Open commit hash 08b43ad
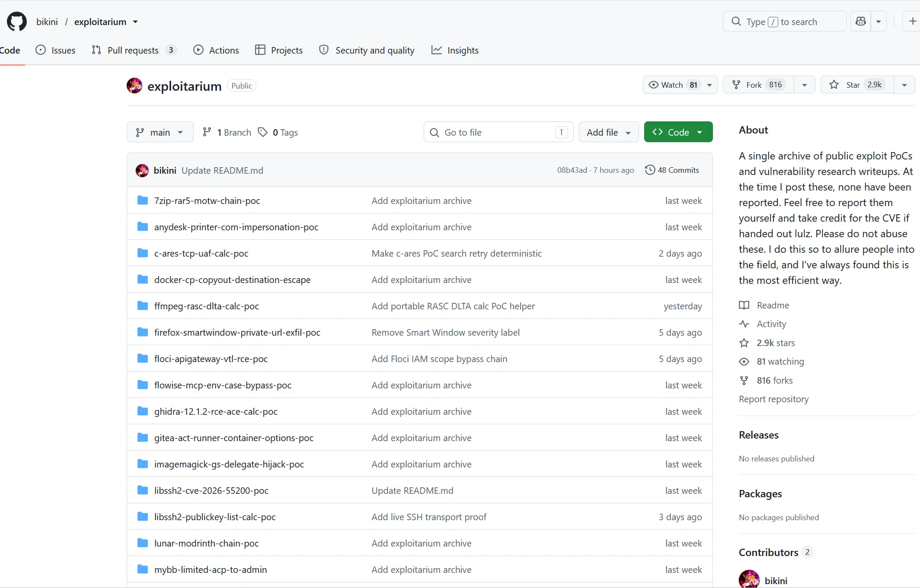920x588 pixels. [572, 170]
